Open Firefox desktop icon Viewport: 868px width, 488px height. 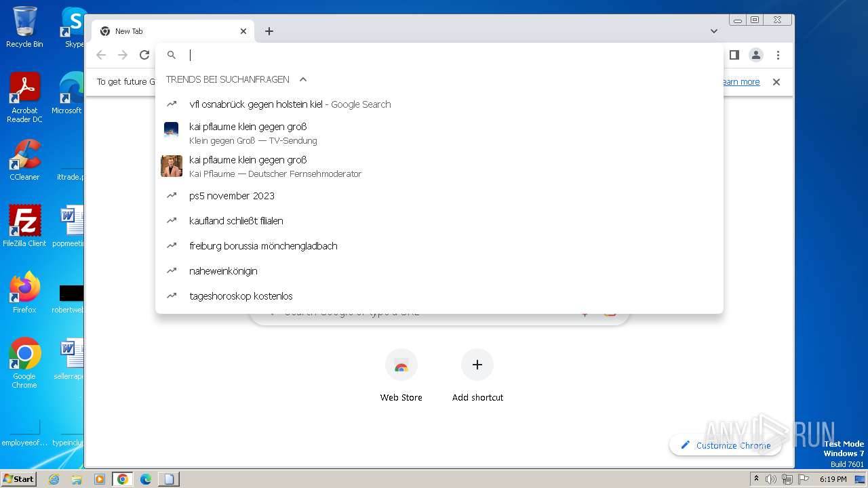24,293
